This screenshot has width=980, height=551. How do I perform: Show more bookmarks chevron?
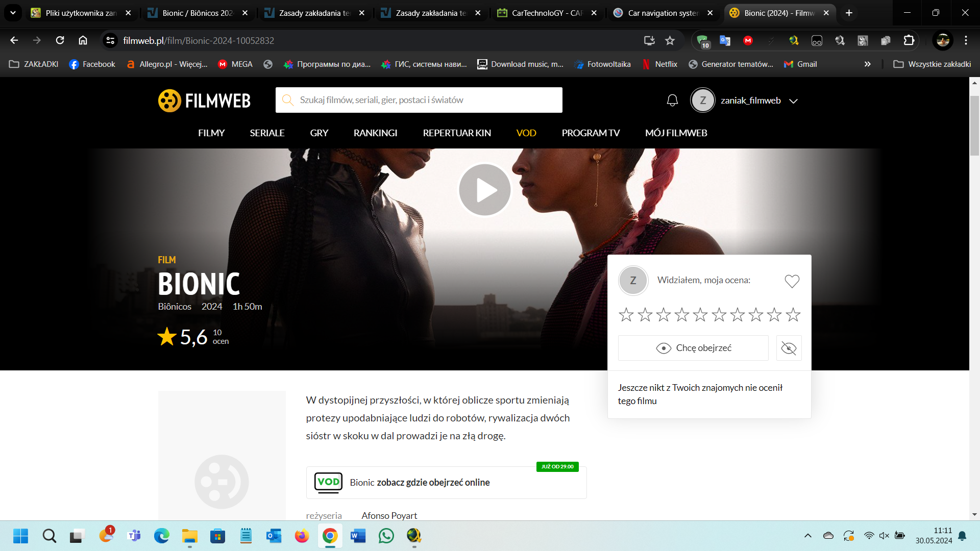[867, 64]
